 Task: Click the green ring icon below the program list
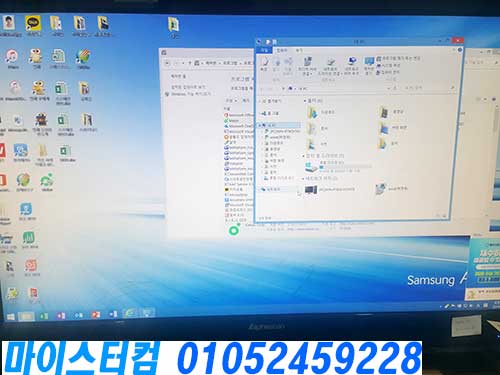coord(234,230)
